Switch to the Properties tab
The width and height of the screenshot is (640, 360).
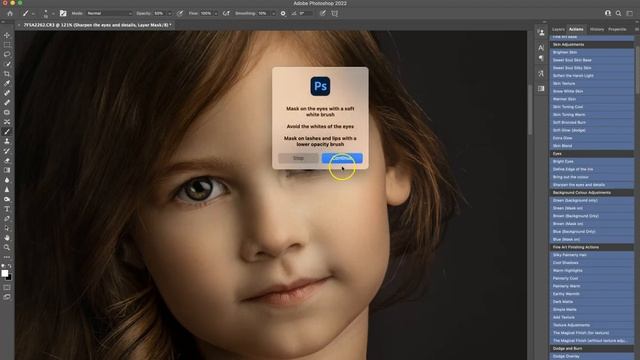(617, 29)
